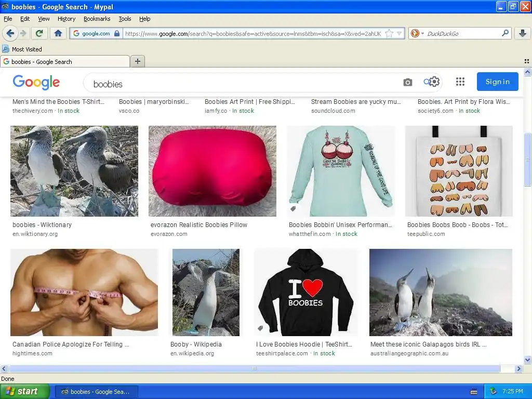The height and width of the screenshot is (399, 532).
Task: Open the Booby Wikipedia bird thumbnail
Action: (x=206, y=292)
